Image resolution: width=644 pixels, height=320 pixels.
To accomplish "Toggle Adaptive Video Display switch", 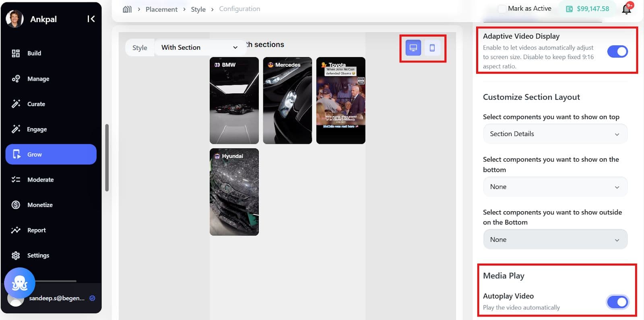I will tap(617, 51).
